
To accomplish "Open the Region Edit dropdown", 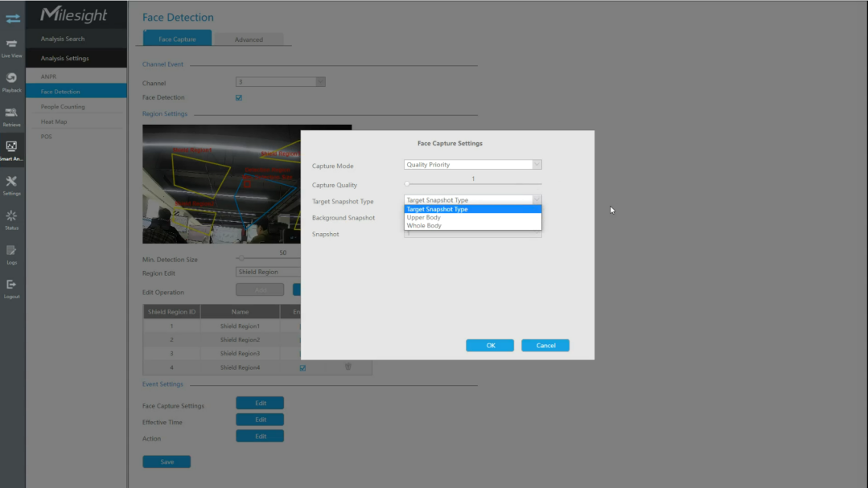I will (269, 272).
